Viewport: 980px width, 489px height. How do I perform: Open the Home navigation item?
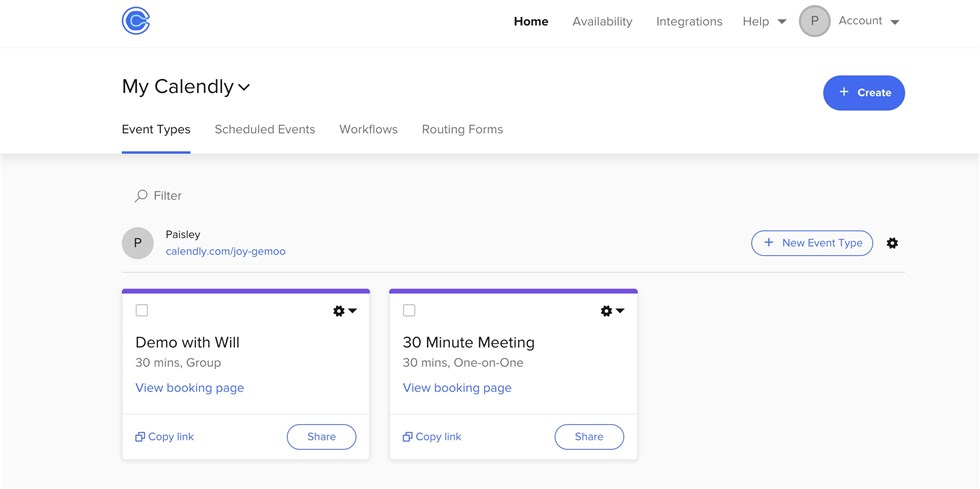point(531,21)
